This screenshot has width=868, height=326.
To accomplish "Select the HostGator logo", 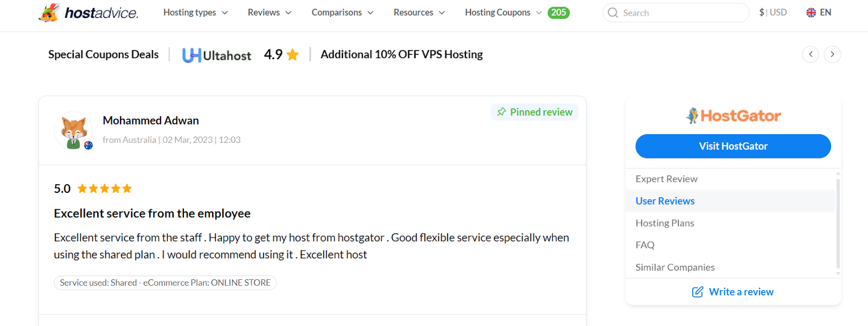I will click(x=732, y=115).
